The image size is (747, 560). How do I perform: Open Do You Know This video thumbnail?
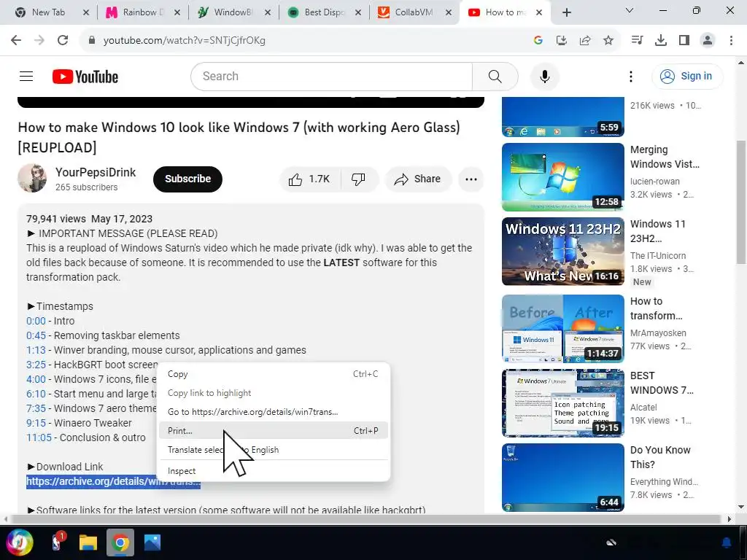point(562,477)
